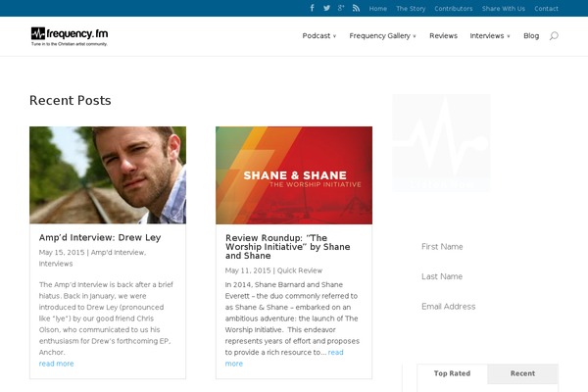Switch to the Top Rated tab
This screenshot has width=588, height=392.
click(452, 373)
